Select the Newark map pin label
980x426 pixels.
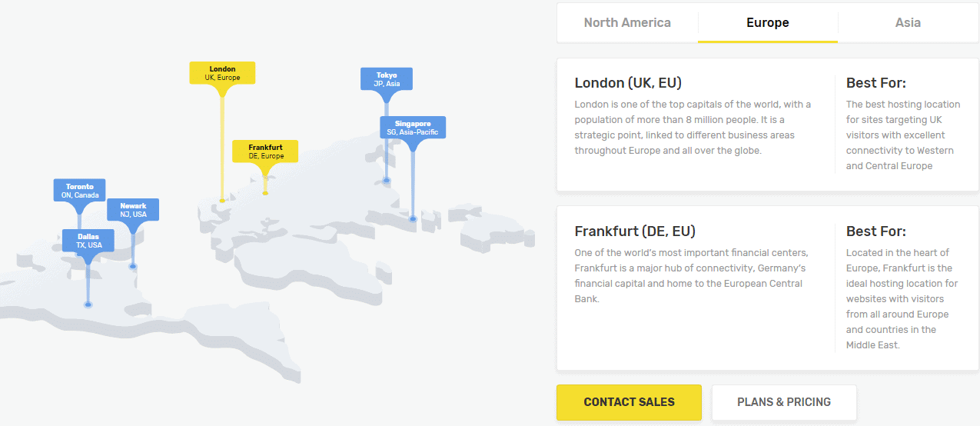pos(133,209)
